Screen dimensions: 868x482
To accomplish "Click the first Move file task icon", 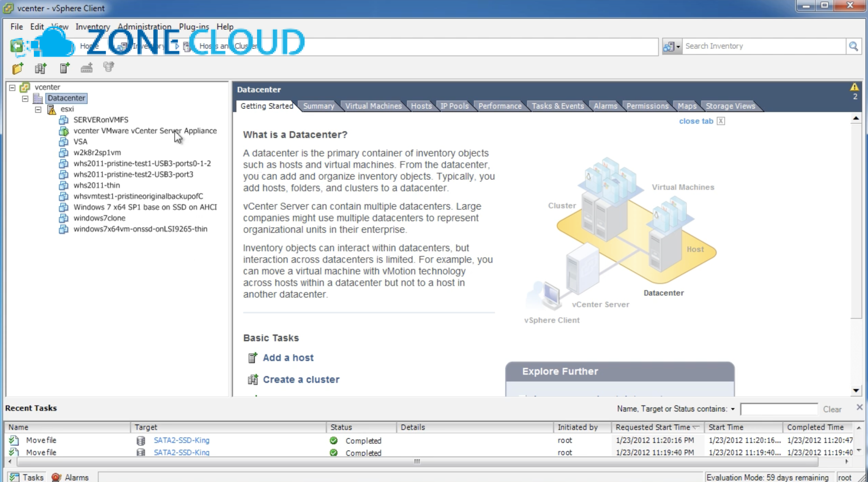I will point(14,440).
